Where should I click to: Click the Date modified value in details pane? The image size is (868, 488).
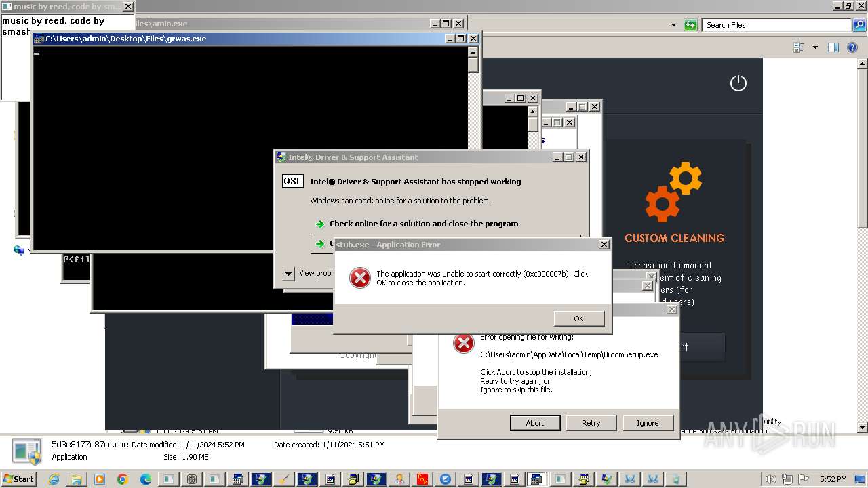pyautogui.click(x=213, y=445)
